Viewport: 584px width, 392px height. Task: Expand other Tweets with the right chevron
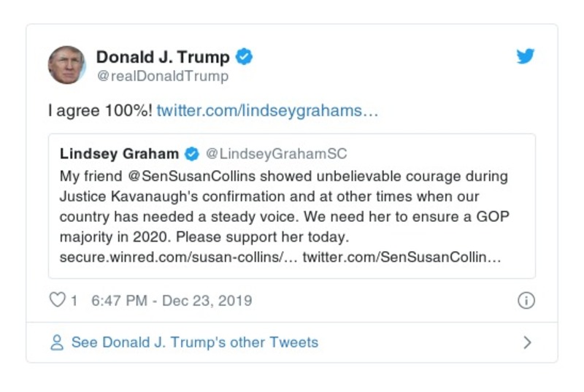(x=527, y=342)
